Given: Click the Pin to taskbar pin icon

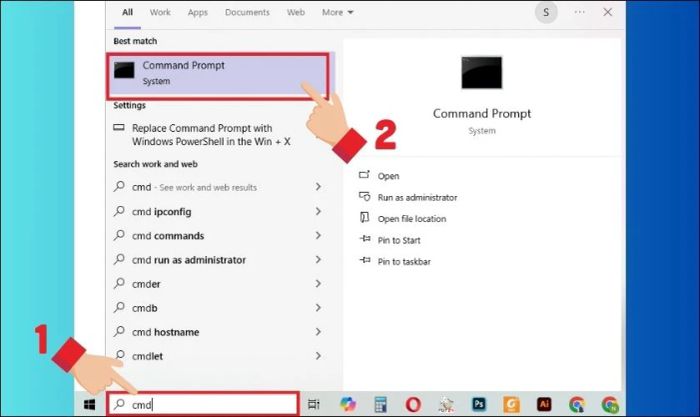Looking at the screenshot, I should pos(365,260).
